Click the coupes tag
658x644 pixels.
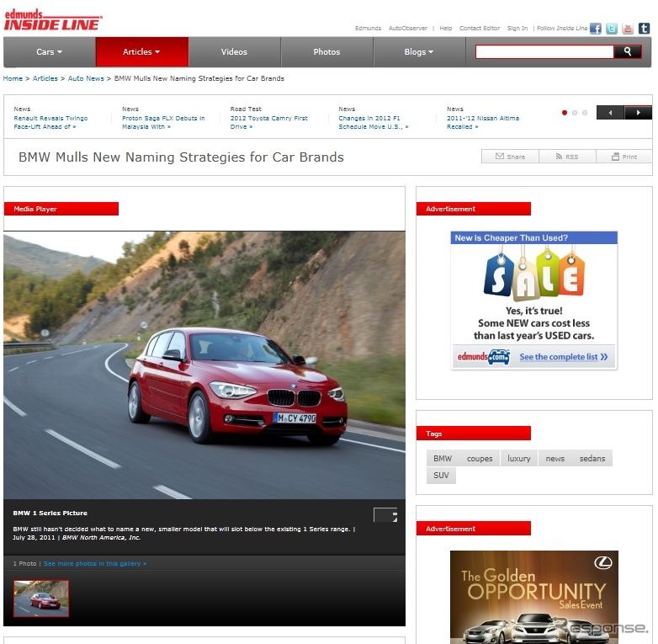pyautogui.click(x=480, y=459)
